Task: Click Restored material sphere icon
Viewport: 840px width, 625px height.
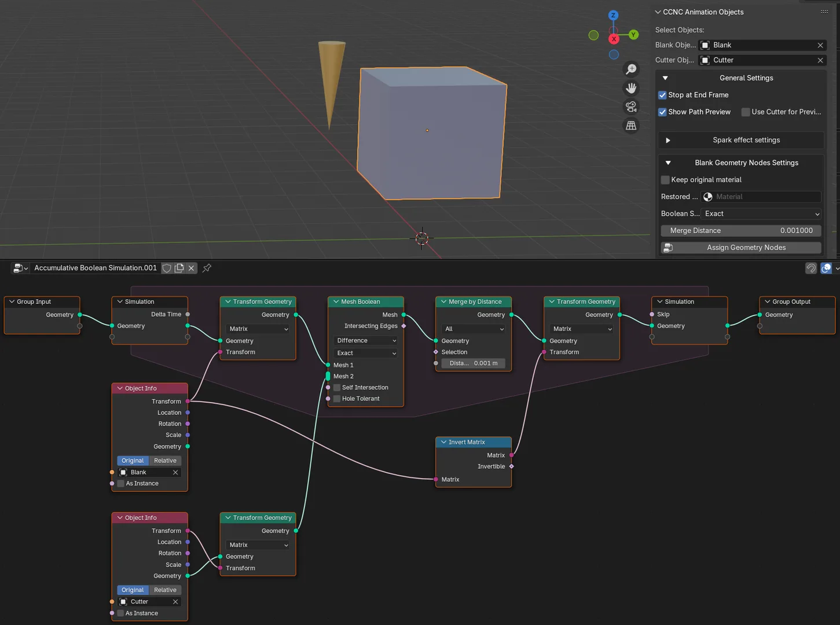Action: [x=708, y=197]
